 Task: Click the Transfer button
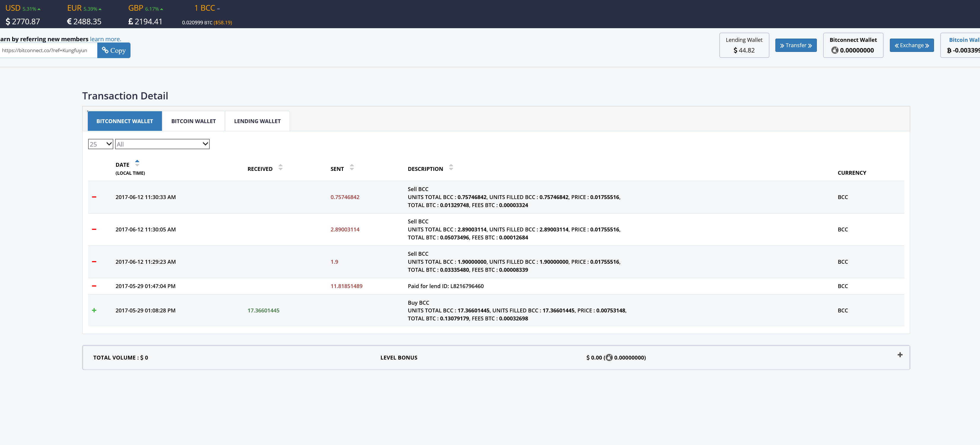pyautogui.click(x=796, y=45)
